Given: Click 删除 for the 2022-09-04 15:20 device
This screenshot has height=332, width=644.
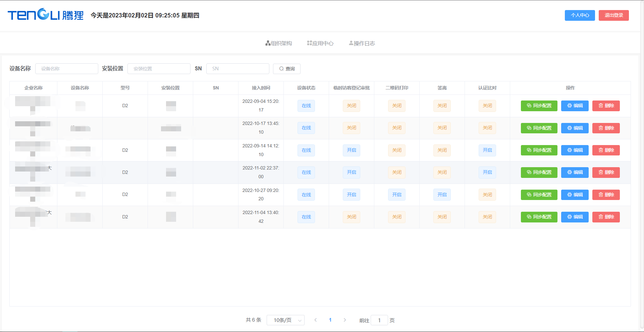Looking at the screenshot, I should click(606, 106).
